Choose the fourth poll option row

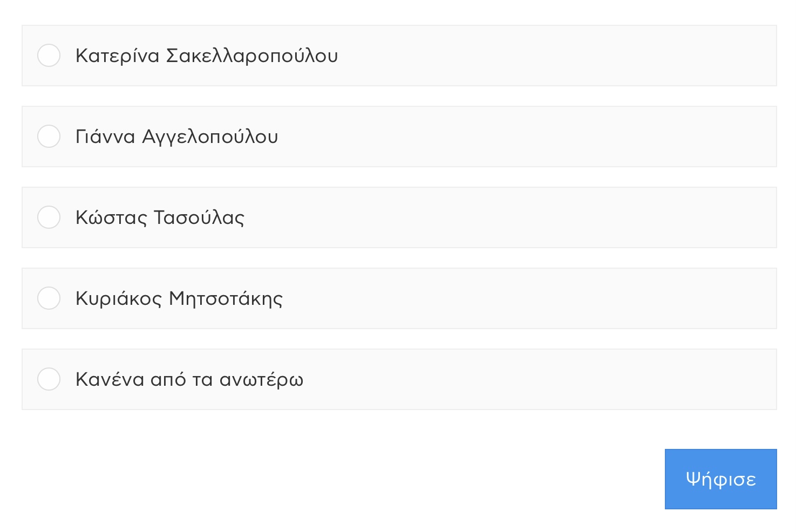(399, 298)
